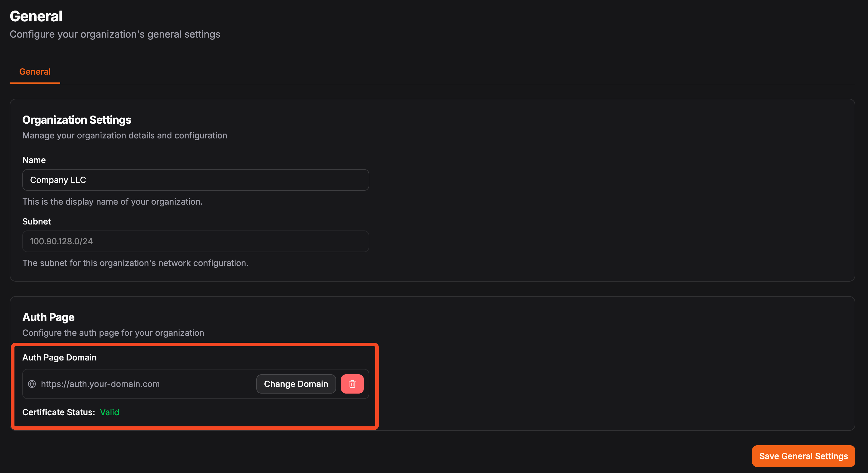Click the displayed domain https://auth.your-domain.com
The width and height of the screenshot is (868, 473).
[x=100, y=384]
